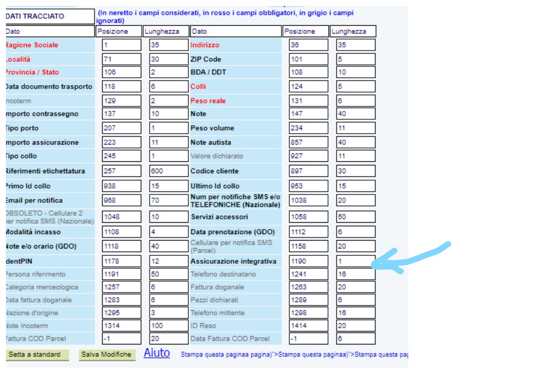Screen dimensions: 556x392
Task: Click the Colli Posizione field
Action: pos(309,87)
